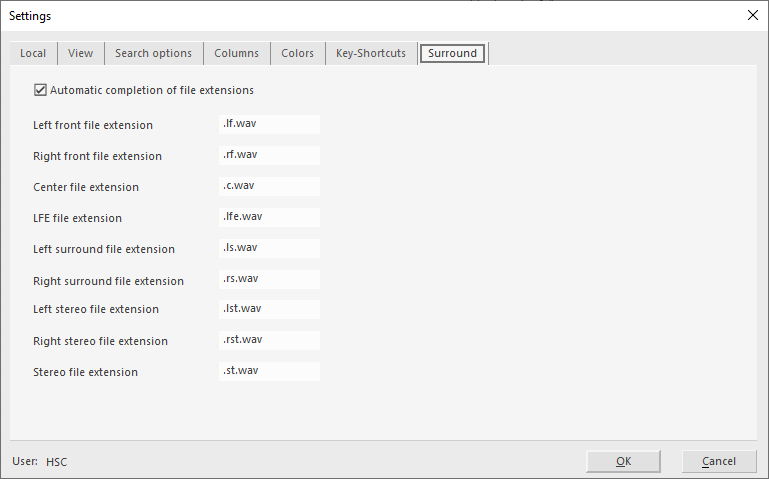
Task: Edit the Stereo file extension field
Action: [269, 371]
